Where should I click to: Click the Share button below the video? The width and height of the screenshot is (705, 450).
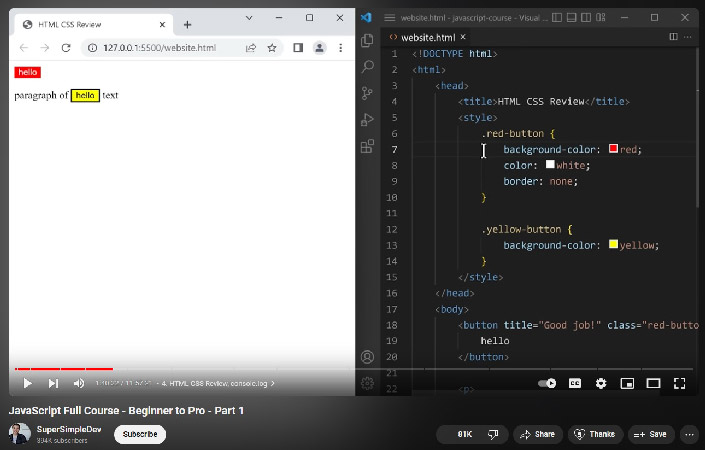click(538, 434)
